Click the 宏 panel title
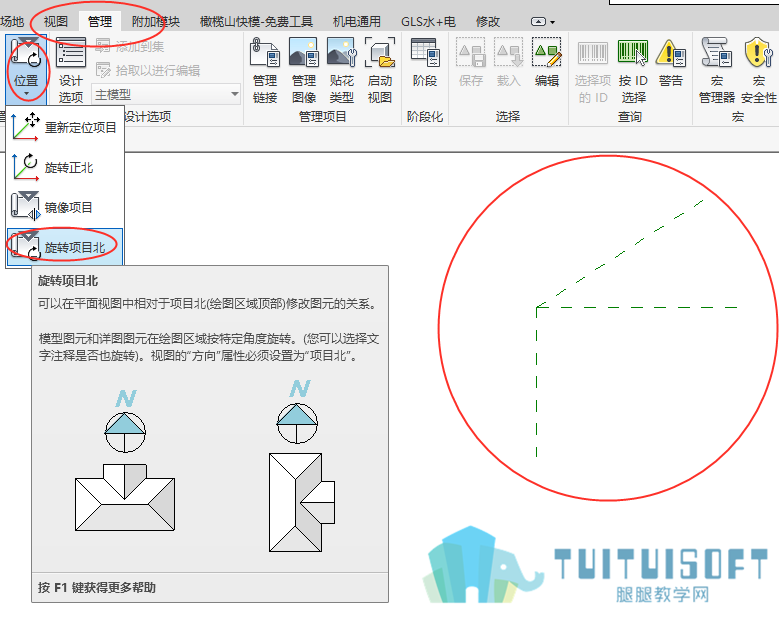The height and width of the screenshot is (619, 779). pos(738,116)
